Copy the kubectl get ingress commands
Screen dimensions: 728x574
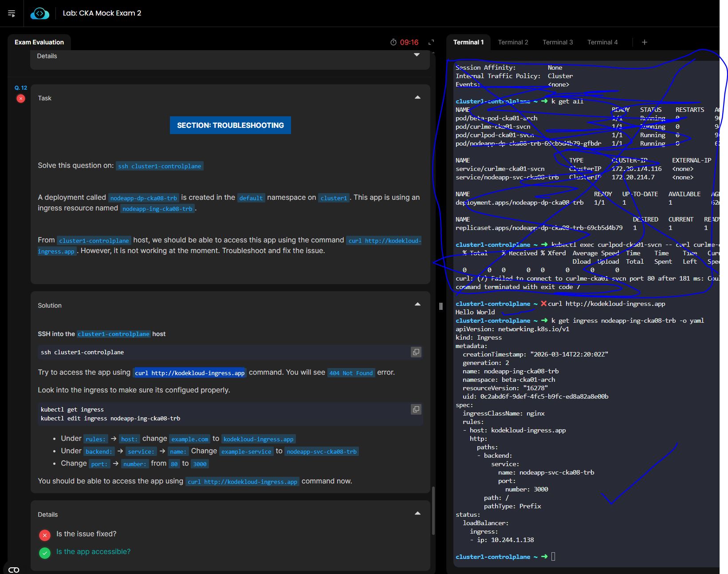(x=416, y=409)
